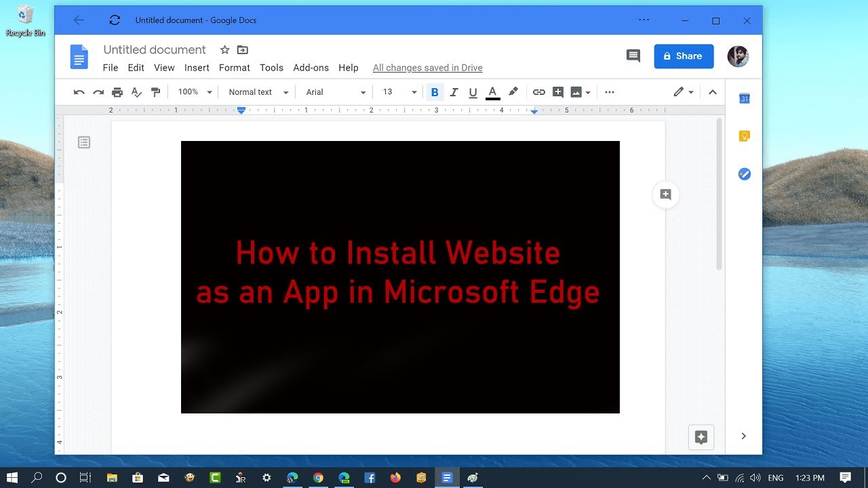Open the Insert menu
Image resolution: width=868 pixels, height=488 pixels.
point(197,68)
